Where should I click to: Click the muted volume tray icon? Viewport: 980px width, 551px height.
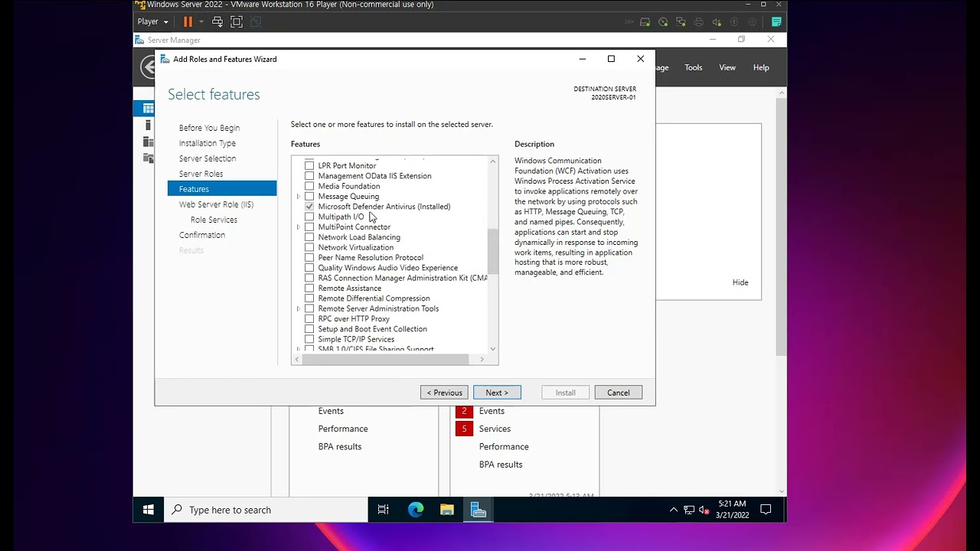[704, 510]
